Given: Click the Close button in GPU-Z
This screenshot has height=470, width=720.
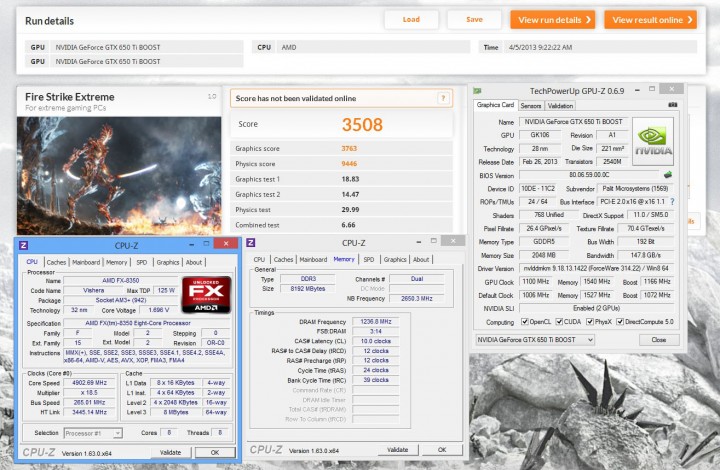Looking at the screenshot, I should (658, 340).
